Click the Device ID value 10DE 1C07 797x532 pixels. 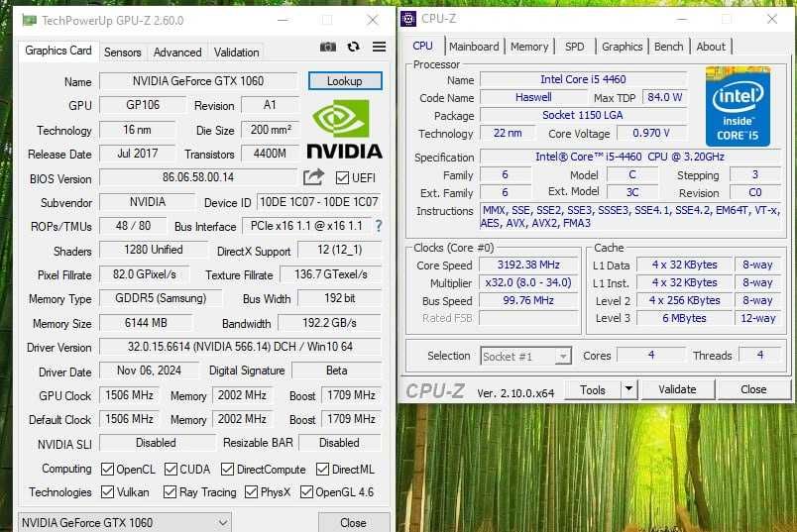click(318, 202)
